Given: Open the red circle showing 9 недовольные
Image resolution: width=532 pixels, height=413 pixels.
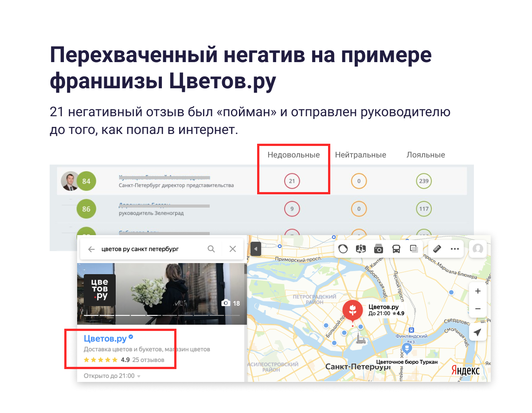Looking at the screenshot, I should [292, 208].
